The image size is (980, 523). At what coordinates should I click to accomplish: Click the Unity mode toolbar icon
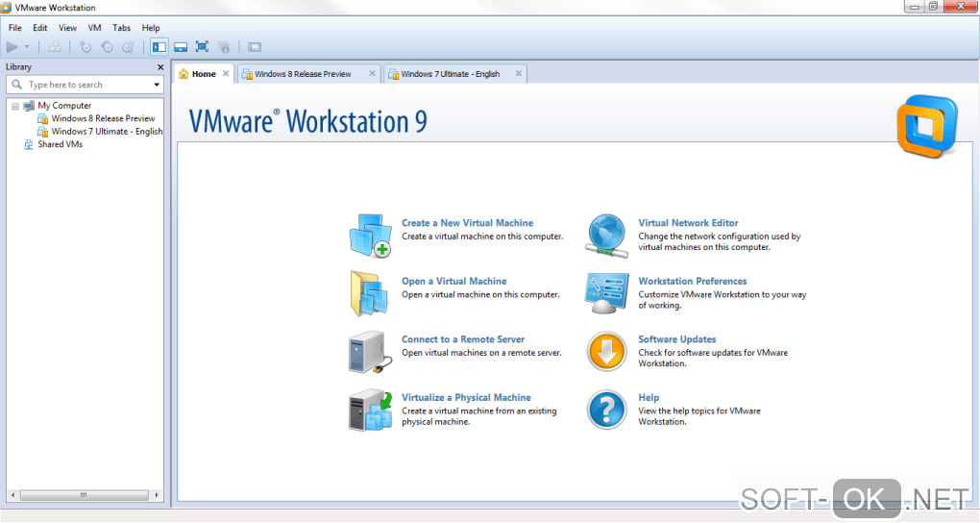coord(224,47)
